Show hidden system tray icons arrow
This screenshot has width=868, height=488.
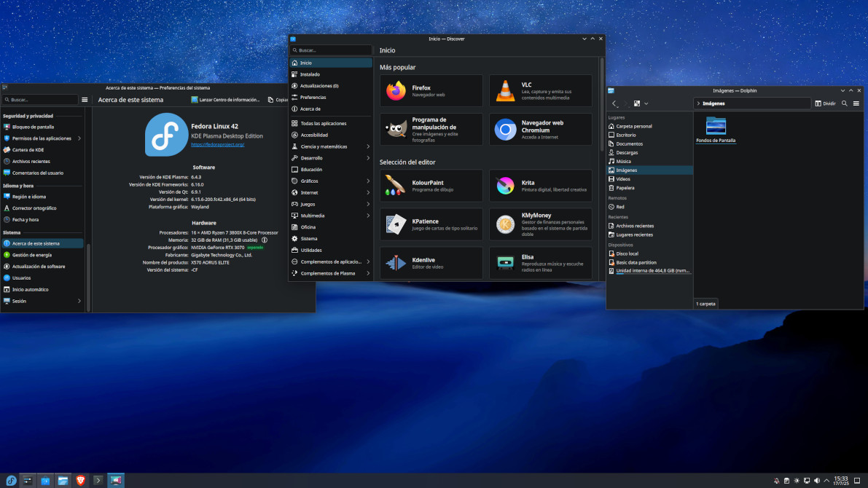(x=826, y=481)
